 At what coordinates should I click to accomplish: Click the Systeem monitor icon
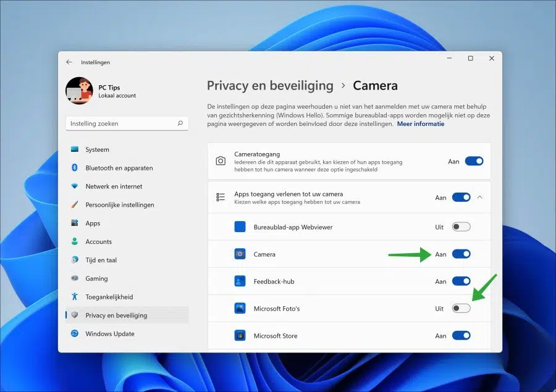click(75, 149)
